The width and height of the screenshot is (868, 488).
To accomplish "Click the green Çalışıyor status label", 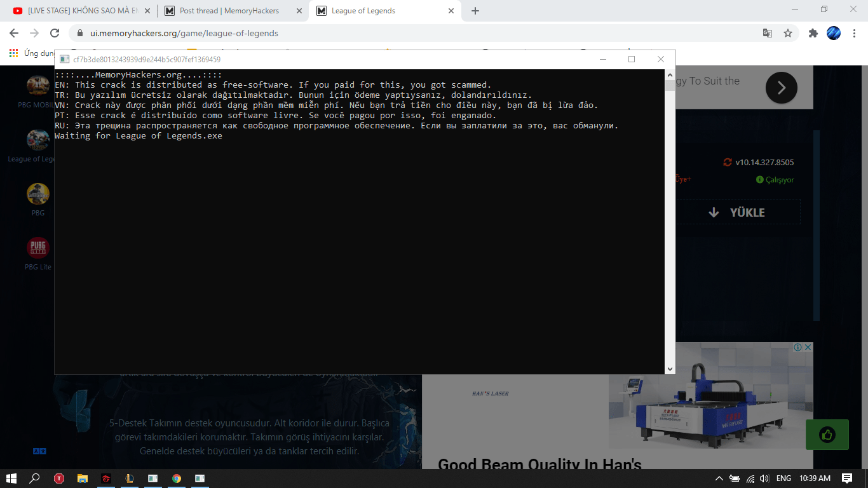I will coord(775,180).
